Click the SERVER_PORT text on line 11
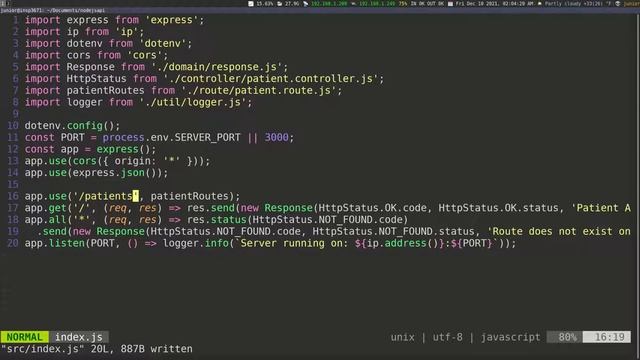 click(x=207, y=138)
